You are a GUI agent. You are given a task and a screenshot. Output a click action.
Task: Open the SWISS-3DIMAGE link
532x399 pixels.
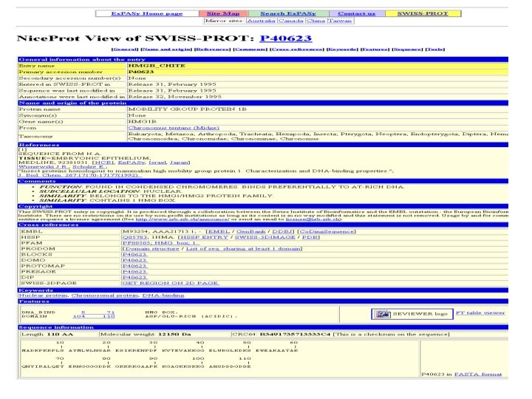pyautogui.click(x=265, y=237)
